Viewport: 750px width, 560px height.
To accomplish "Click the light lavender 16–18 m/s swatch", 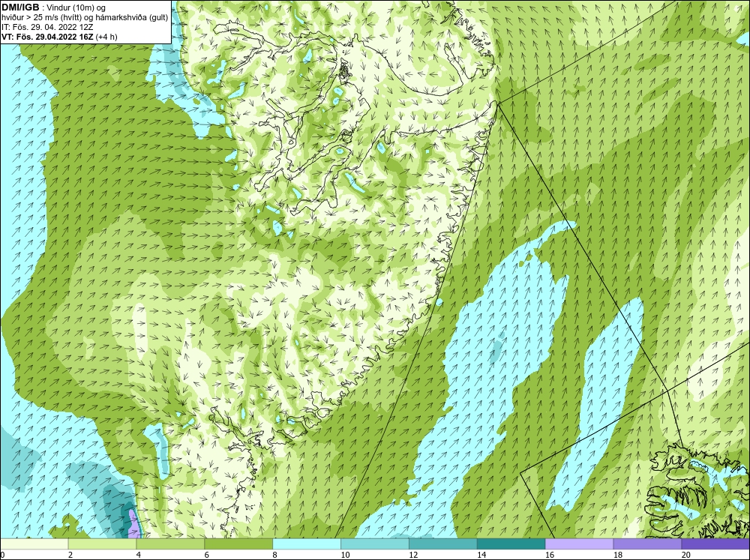I will click(x=579, y=544).
